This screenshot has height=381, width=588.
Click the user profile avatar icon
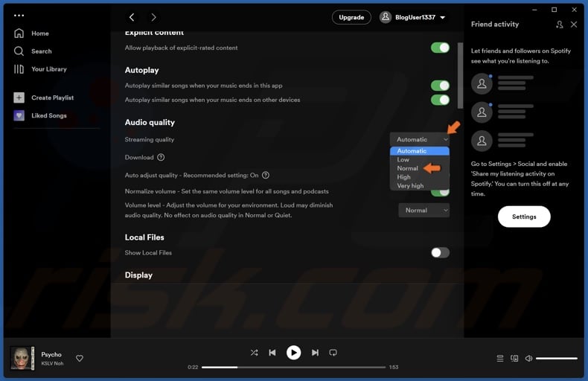385,17
